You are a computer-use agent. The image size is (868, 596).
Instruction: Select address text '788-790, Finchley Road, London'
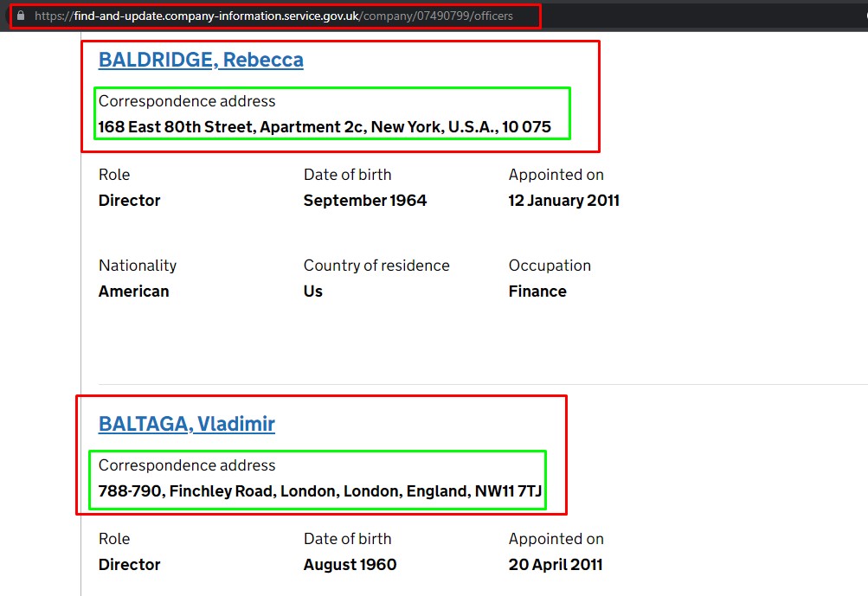click(219, 490)
